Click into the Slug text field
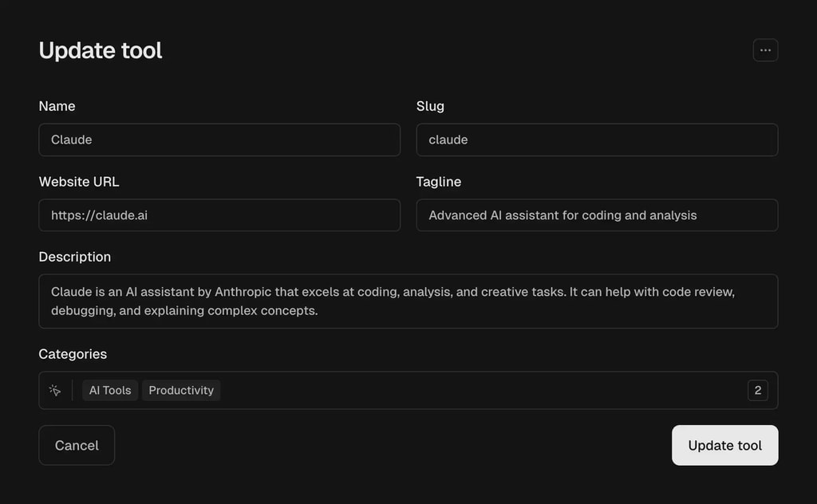The width and height of the screenshot is (817, 504). [x=597, y=140]
